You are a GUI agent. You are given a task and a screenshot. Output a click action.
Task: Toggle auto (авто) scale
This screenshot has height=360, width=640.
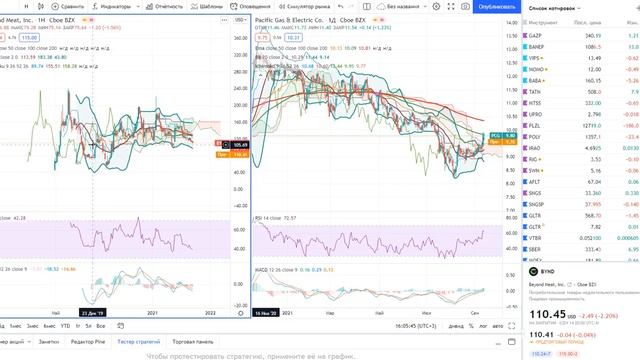(x=498, y=326)
